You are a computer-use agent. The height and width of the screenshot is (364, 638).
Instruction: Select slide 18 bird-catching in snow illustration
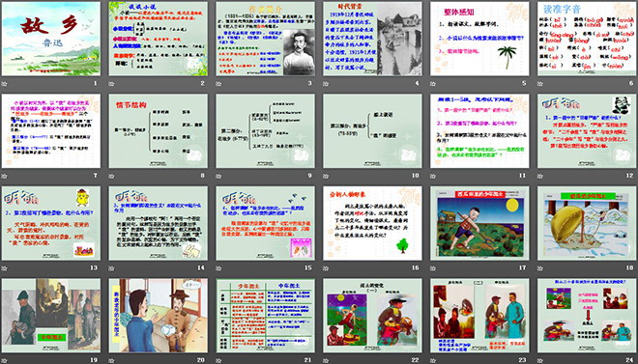(587, 223)
